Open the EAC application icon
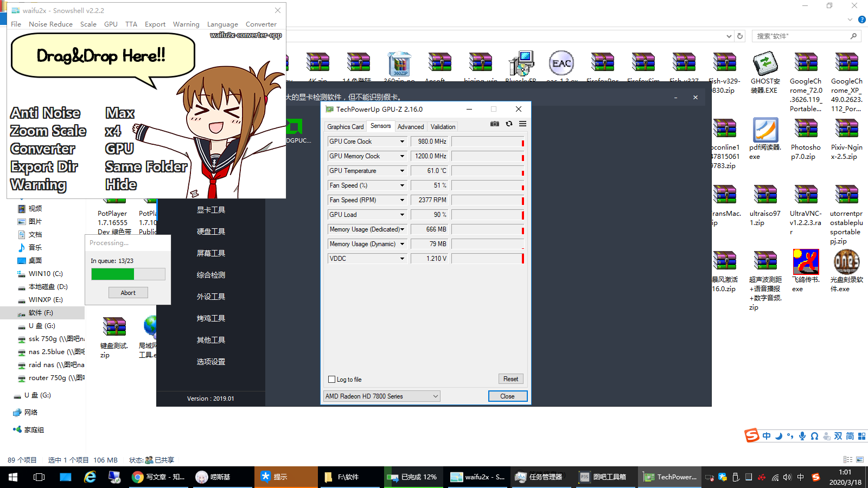Screen dimensions: 868x488 pyautogui.click(x=561, y=64)
